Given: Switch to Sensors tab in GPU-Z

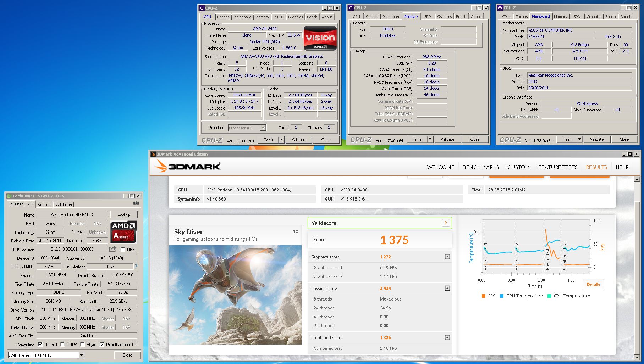Looking at the screenshot, I should [44, 205].
